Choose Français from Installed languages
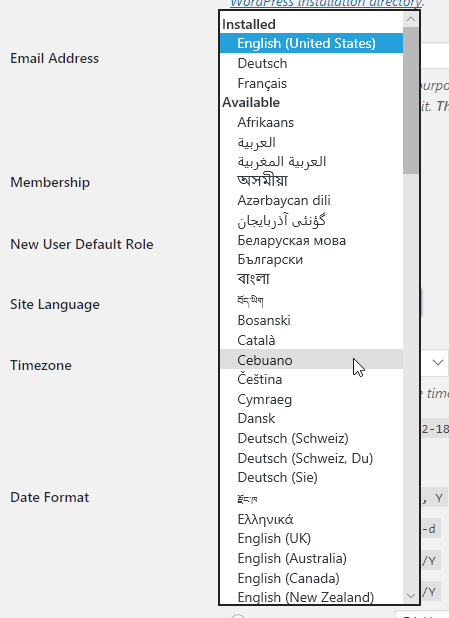Viewport: 449px width, 618px height. [311, 83]
